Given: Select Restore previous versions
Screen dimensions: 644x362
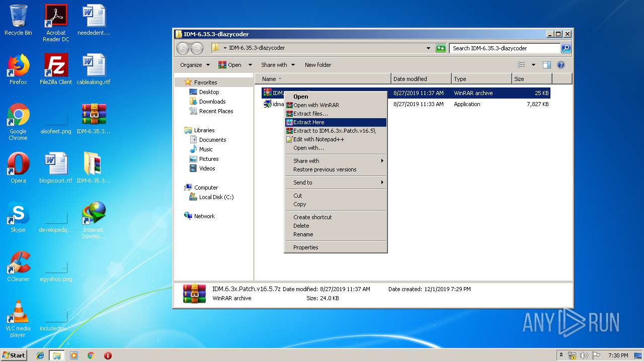Looking at the screenshot, I should coord(336,169).
